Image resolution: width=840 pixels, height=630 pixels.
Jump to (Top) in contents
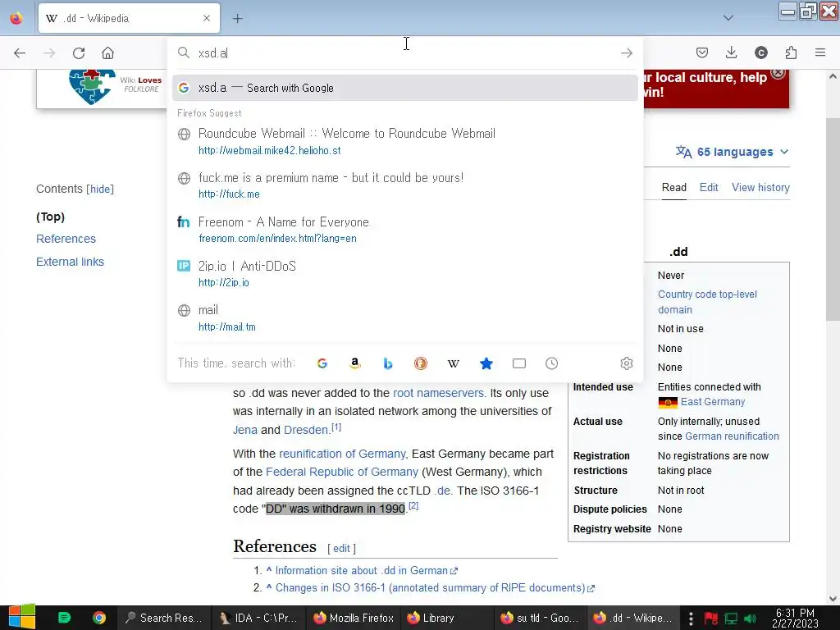(50, 217)
